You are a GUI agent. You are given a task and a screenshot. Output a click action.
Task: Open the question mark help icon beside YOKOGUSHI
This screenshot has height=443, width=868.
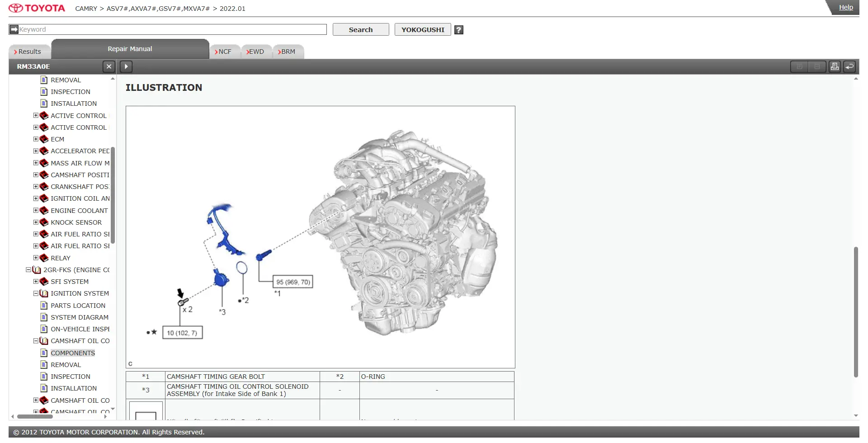pyautogui.click(x=458, y=30)
